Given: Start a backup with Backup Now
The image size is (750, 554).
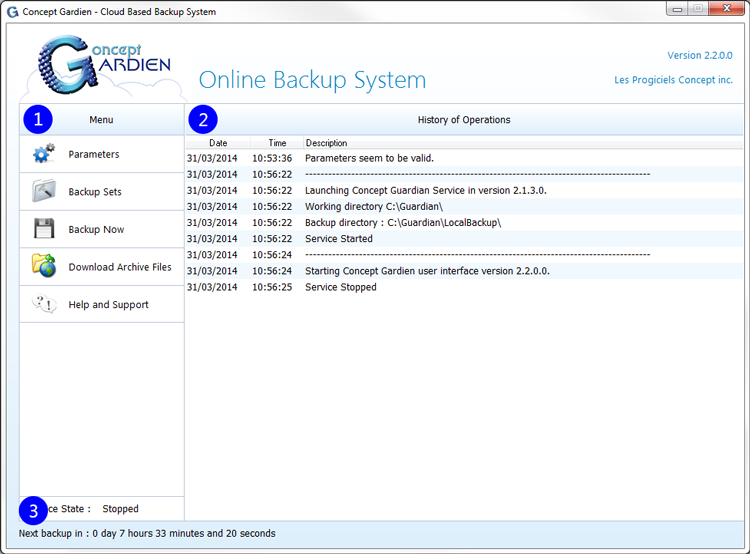Looking at the screenshot, I should 96,230.
